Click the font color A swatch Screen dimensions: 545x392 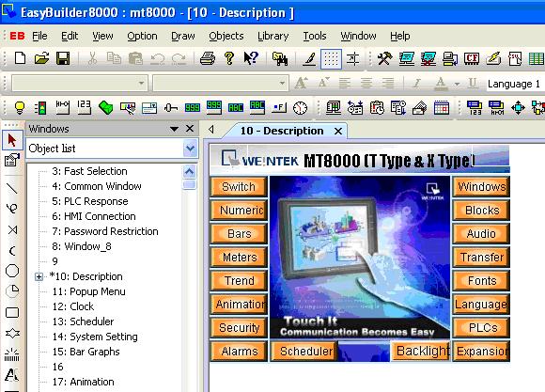441,84
